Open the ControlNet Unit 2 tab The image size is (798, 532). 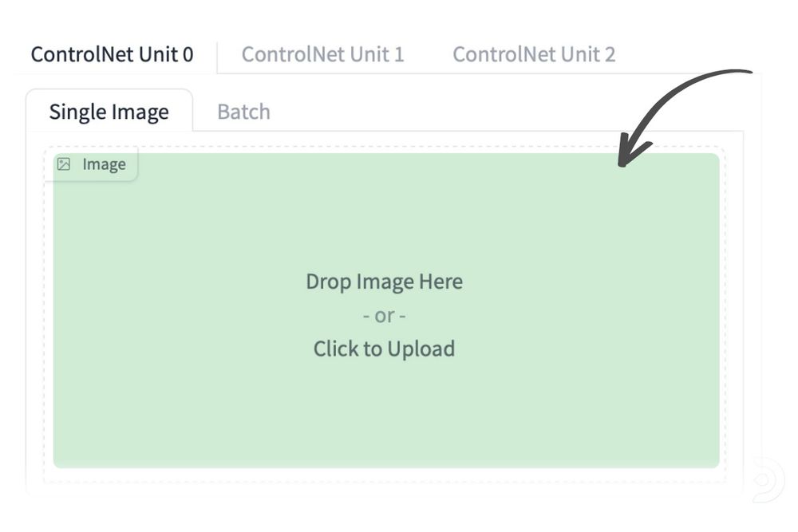[x=535, y=53]
